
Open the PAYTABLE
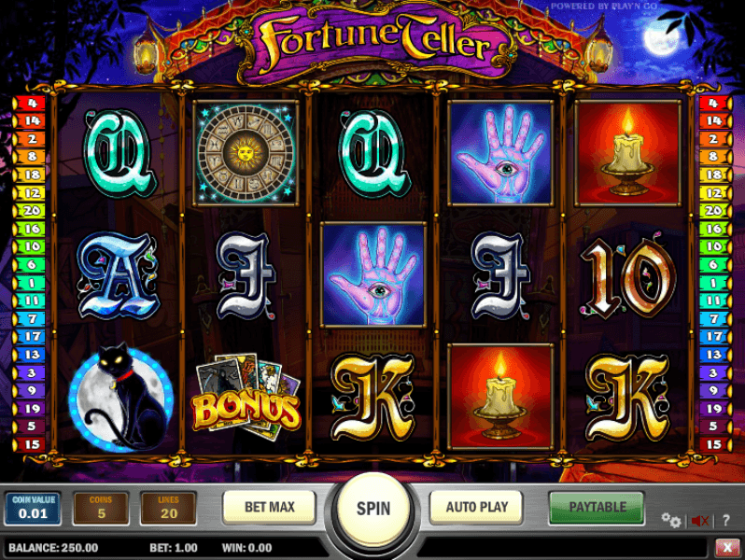point(597,508)
